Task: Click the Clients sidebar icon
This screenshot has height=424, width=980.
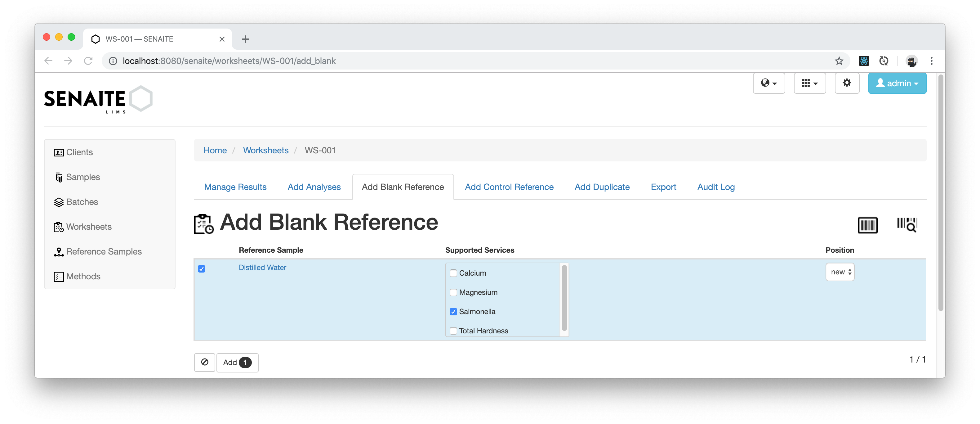Action: (59, 152)
